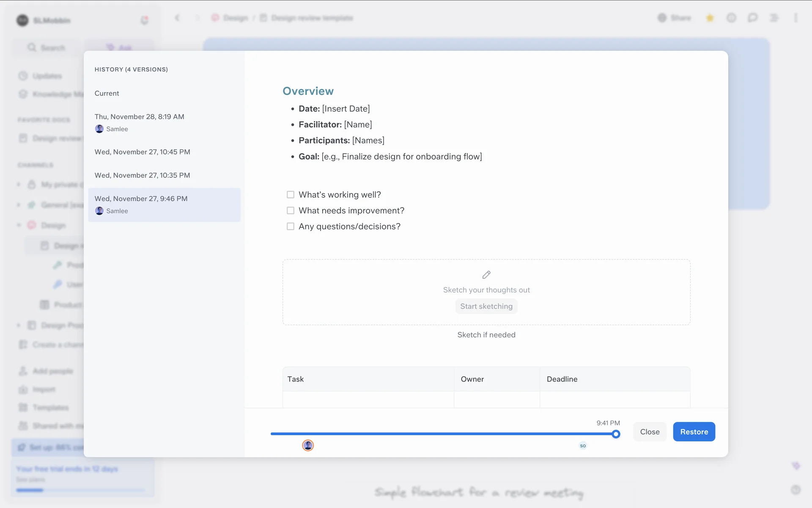Collapse the Design channel arrow in the sidebar
This screenshot has height=508, width=812.
click(19, 225)
